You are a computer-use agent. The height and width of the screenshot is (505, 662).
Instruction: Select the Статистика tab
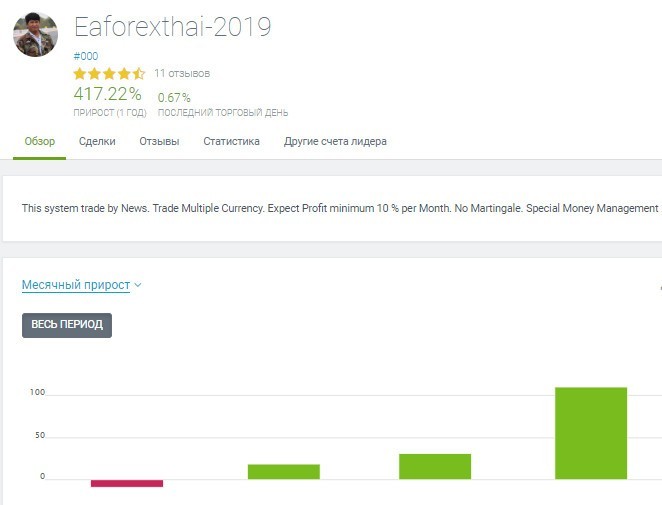point(231,141)
